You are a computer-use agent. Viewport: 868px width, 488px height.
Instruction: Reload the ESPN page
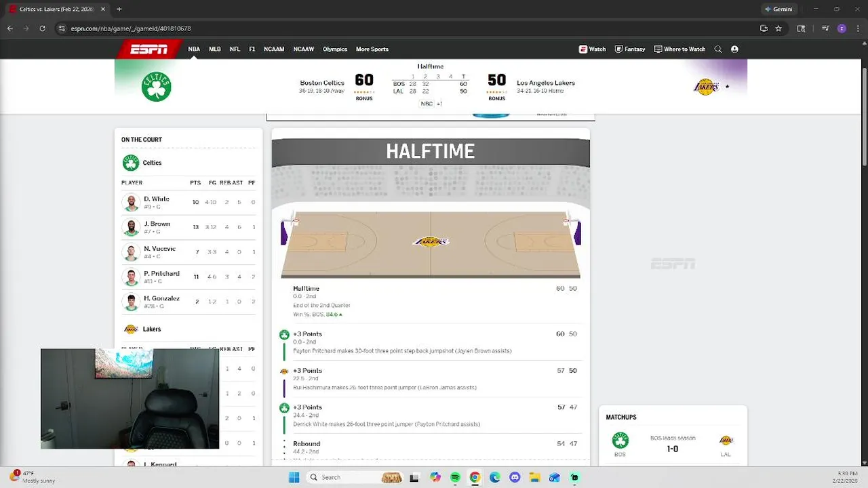[x=42, y=28]
